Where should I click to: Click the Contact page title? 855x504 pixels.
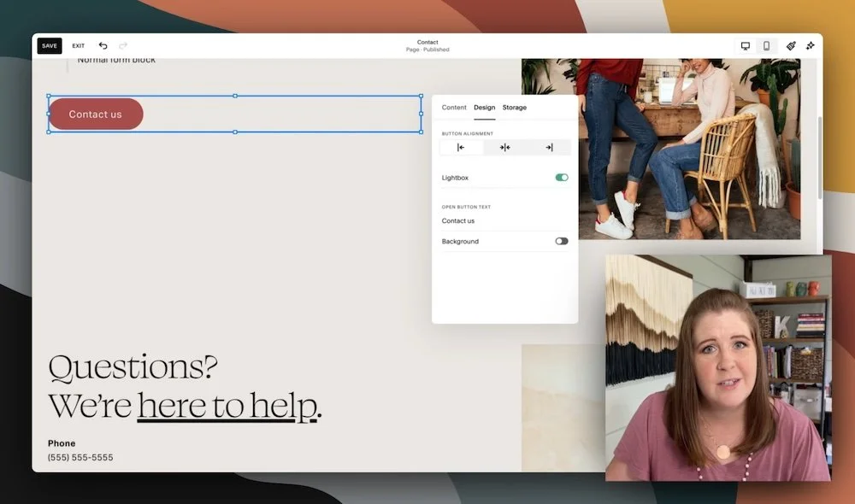(427, 42)
